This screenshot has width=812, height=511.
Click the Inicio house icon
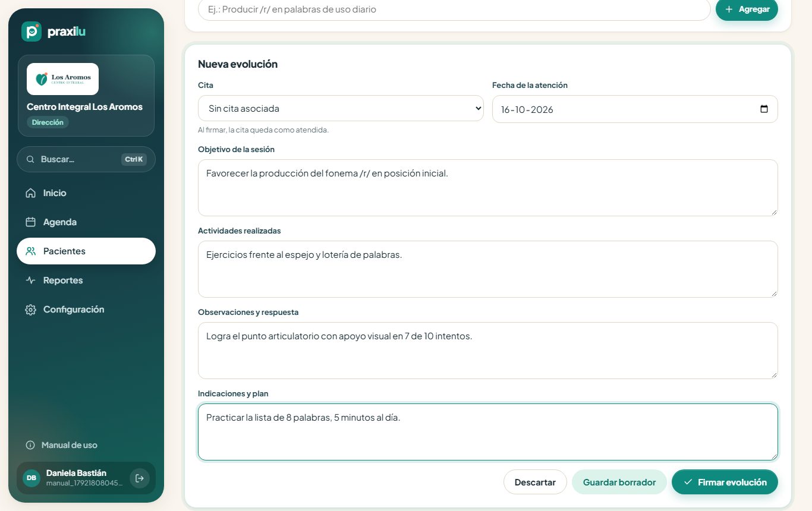[30, 193]
